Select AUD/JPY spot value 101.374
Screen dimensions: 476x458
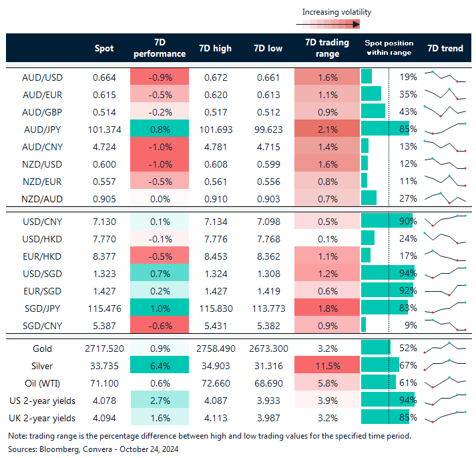coord(104,130)
